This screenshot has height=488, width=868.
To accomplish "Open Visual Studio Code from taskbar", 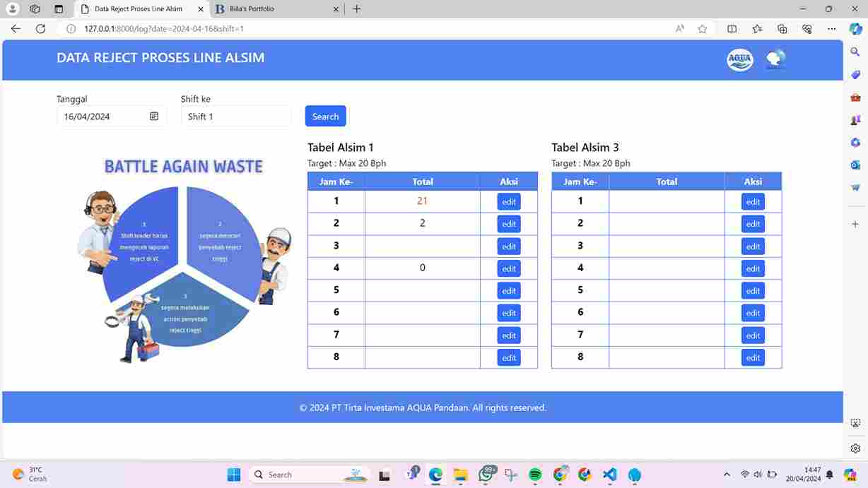I will point(610,475).
